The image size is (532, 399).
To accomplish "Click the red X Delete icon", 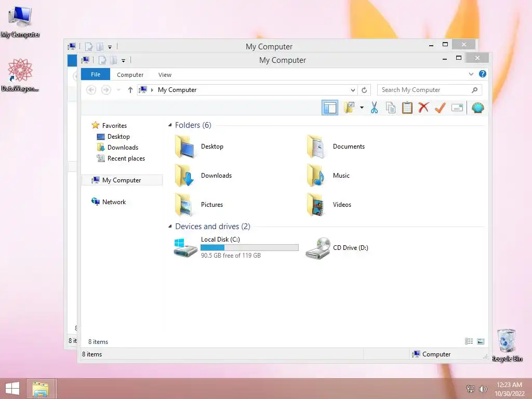I will click(x=423, y=108).
